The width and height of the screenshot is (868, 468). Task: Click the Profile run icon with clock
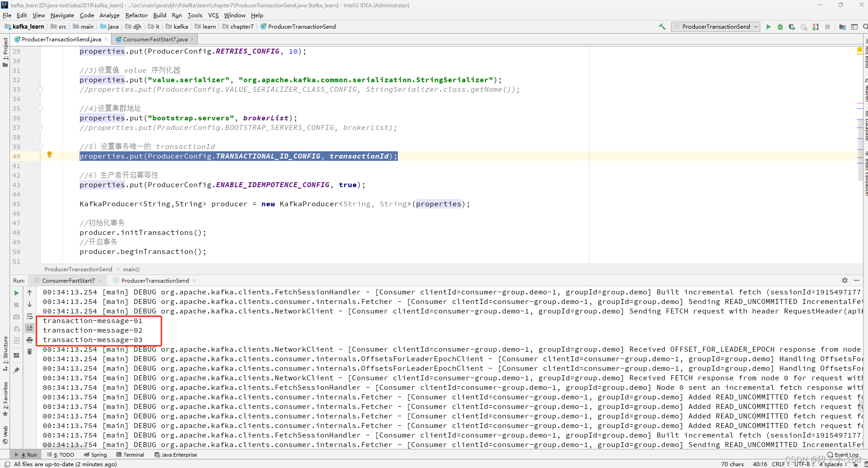click(x=804, y=27)
